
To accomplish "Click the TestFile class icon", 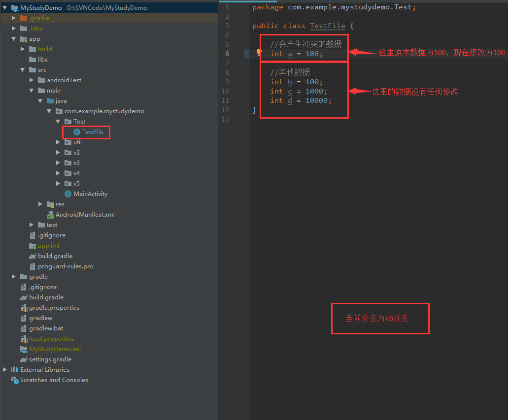I will pyautogui.click(x=77, y=132).
